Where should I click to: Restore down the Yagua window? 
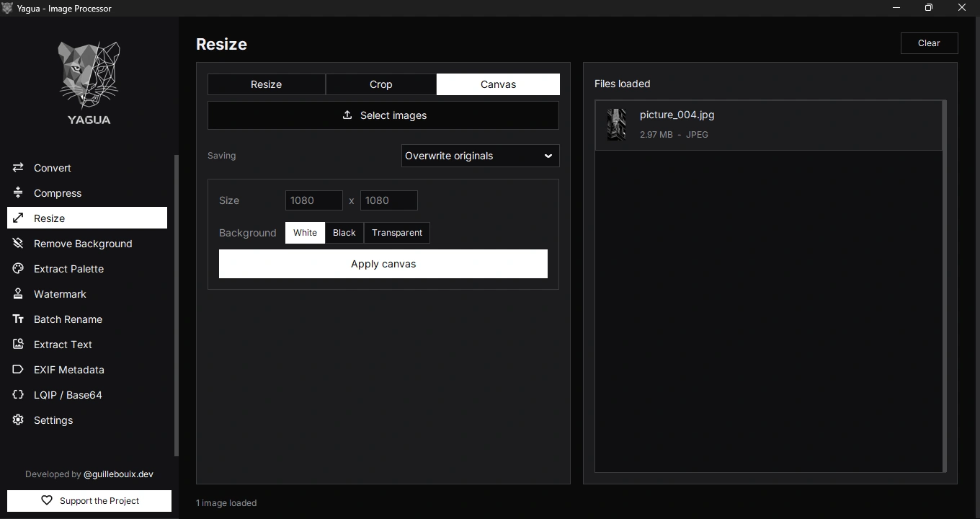click(x=929, y=8)
